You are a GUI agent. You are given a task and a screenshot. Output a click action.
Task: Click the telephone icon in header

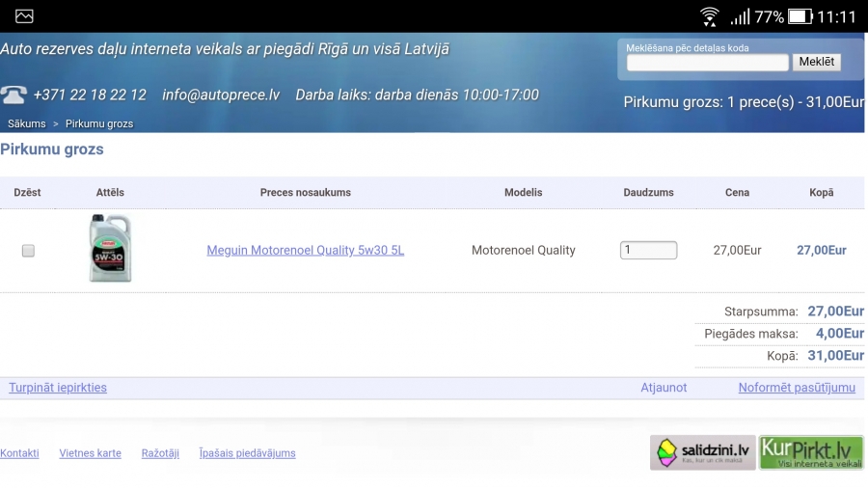click(14, 95)
